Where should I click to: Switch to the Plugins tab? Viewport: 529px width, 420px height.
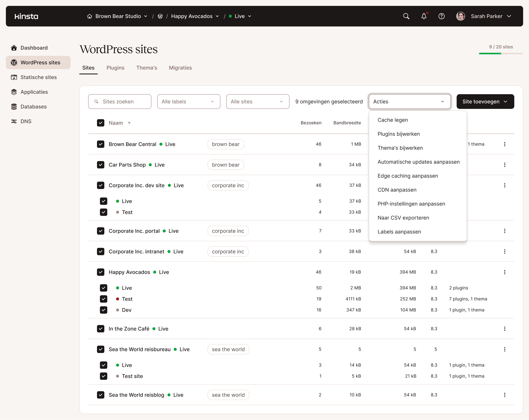click(115, 68)
